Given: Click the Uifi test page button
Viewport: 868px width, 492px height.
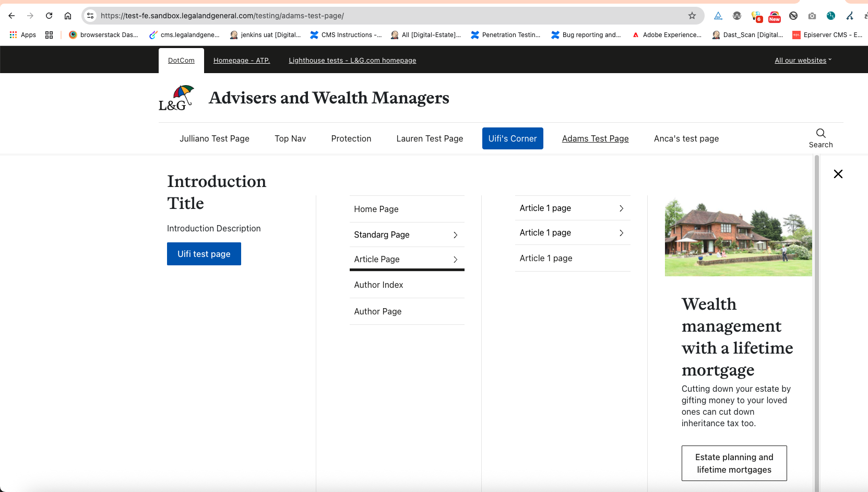Looking at the screenshot, I should click(204, 254).
